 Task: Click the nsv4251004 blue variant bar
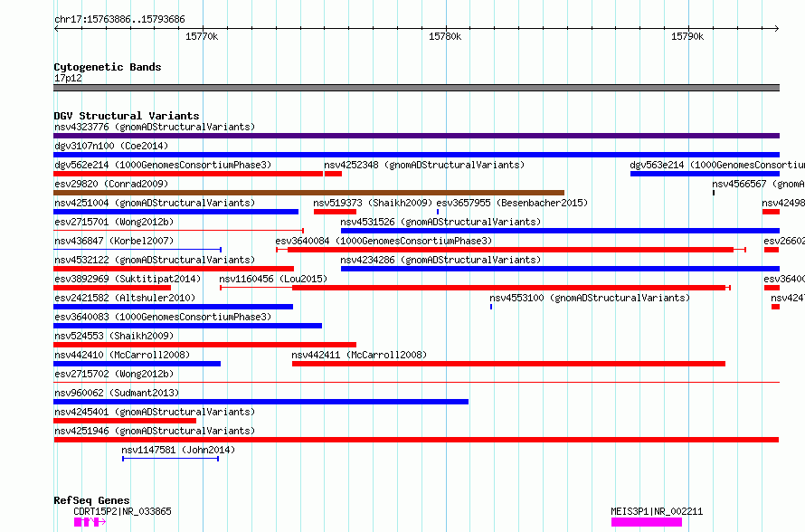tap(175, 212)
